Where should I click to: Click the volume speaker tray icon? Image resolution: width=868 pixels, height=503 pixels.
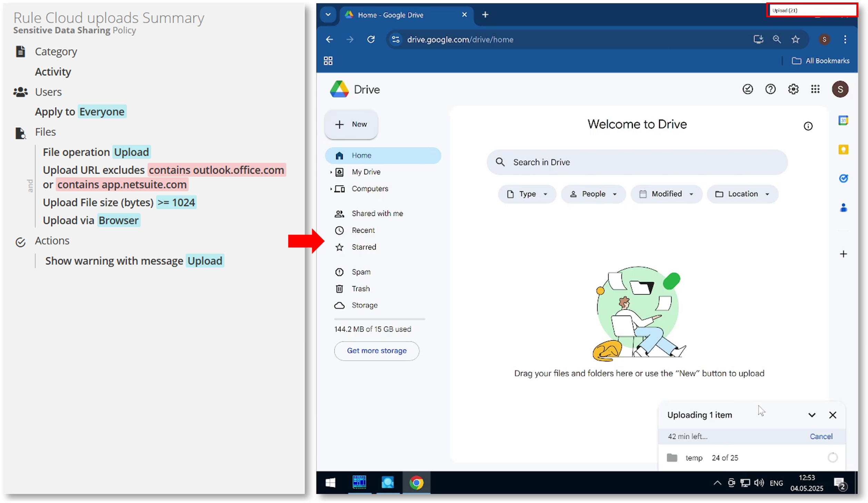pyautogui.click(x=758, y=482)
